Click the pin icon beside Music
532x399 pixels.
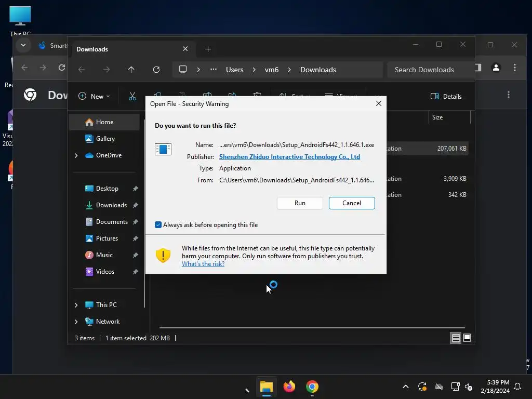136,255
